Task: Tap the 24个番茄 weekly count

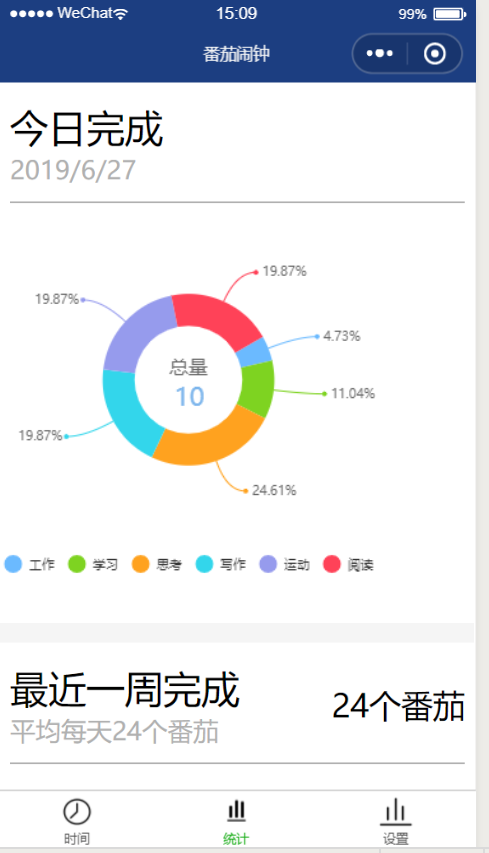Action: [398, 707]
